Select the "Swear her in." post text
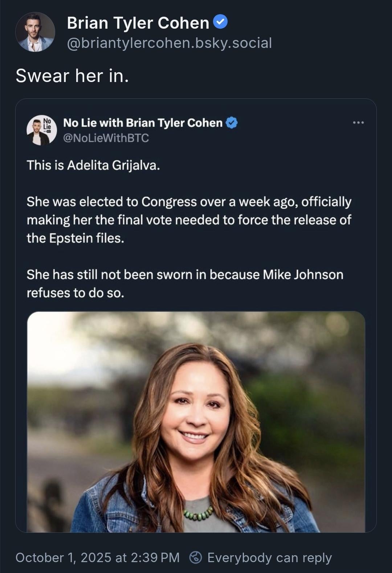 pos(72,76)
